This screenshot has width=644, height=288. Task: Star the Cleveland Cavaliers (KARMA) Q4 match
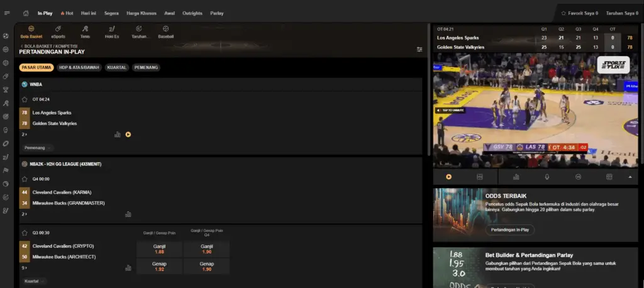tap(25, 179)
